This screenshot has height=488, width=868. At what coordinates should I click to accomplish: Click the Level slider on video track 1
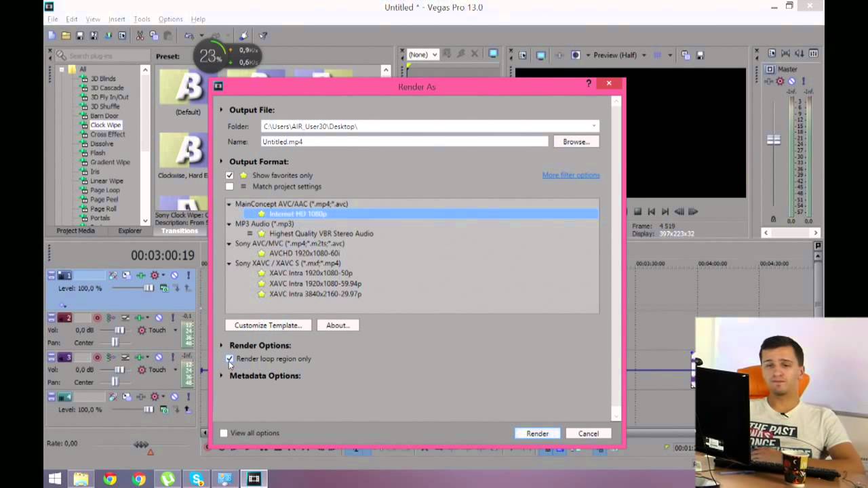pos(149,288)
